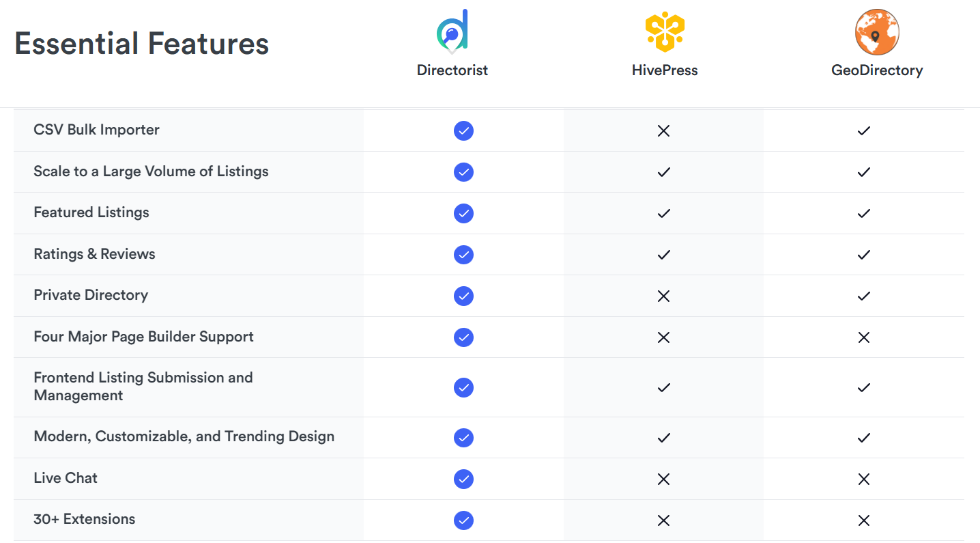Click the Essential Features heading
Screen dimensions: 980x543
(x=142, y=44)
